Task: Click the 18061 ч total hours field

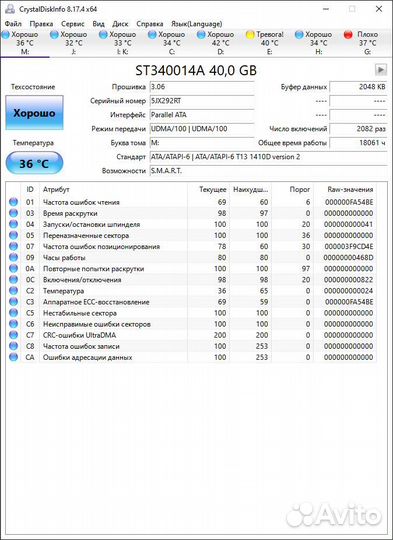Action: tap(358, 143)
